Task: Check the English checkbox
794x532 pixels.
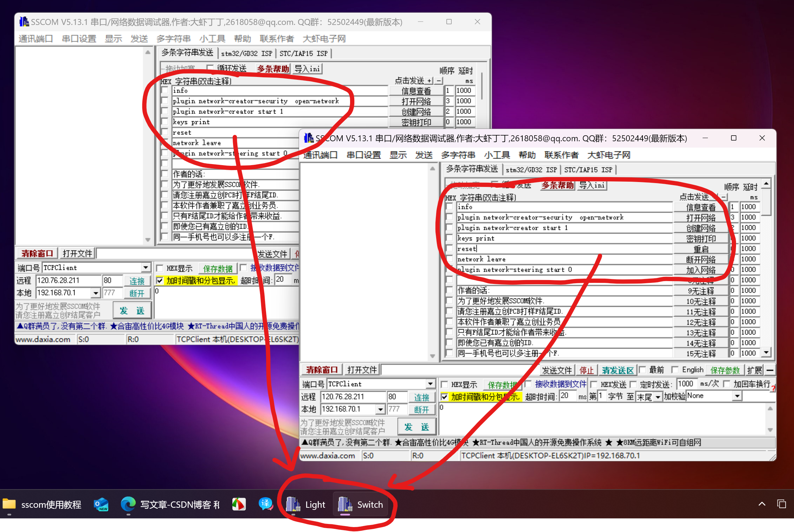Action: [675, 370]
